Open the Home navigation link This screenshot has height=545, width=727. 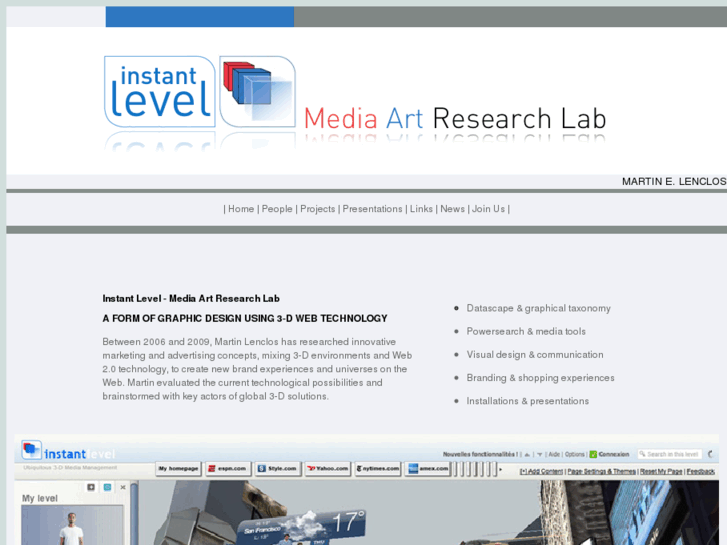coord(241,209)
